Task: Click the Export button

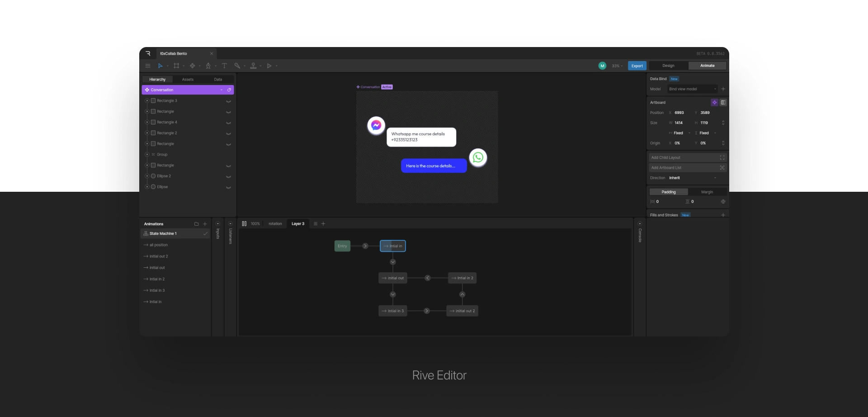Action: (637, 66)
